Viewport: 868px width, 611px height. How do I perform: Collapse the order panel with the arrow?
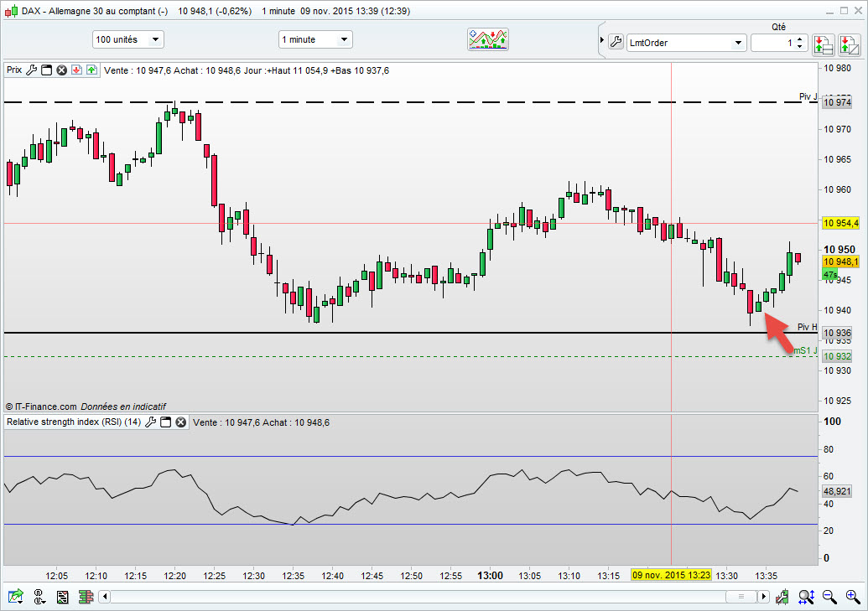(601, 42)
